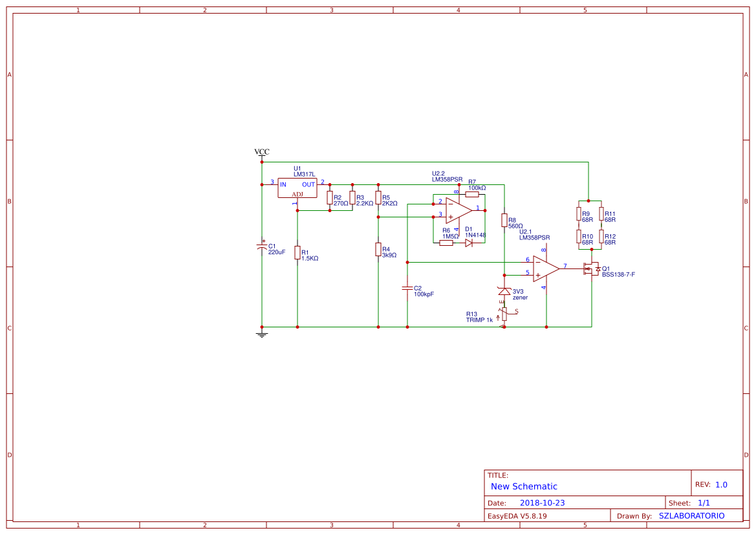Click the C1 220uF capacitor symbol

[x=262, y=247]
